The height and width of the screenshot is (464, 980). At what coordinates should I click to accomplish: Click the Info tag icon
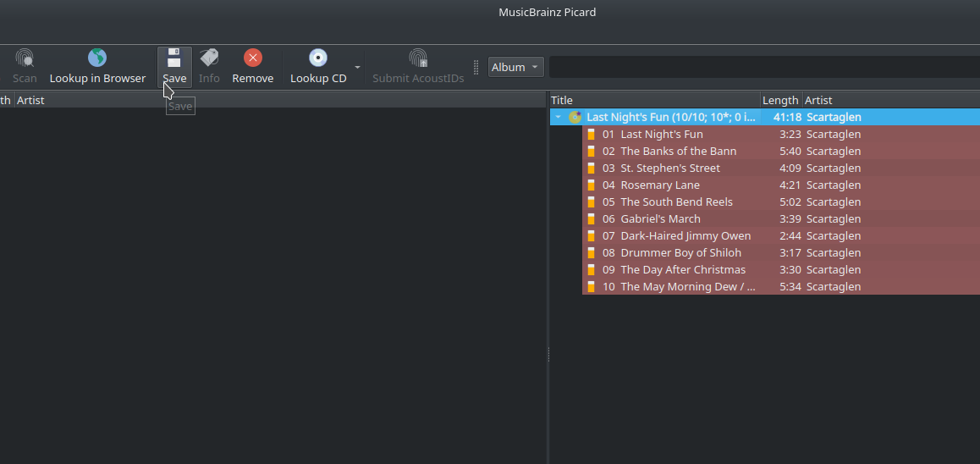click(209, 58)
